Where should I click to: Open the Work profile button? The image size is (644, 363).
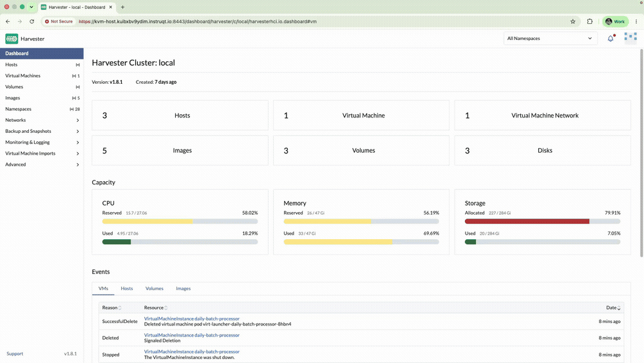tap(615, 21)
